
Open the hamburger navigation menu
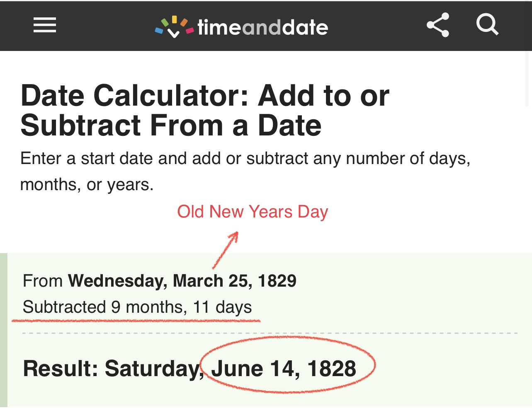click(45, 25)
